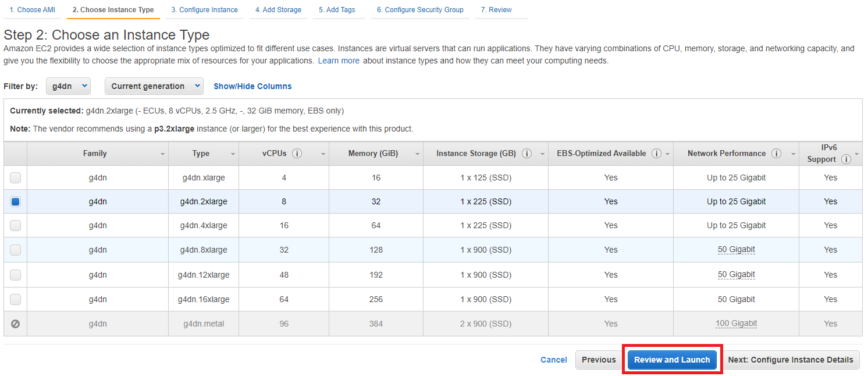Click the Review and Launch button
Image resolution: width=868 pixels, height=376 pixels.
click(672, 360)
